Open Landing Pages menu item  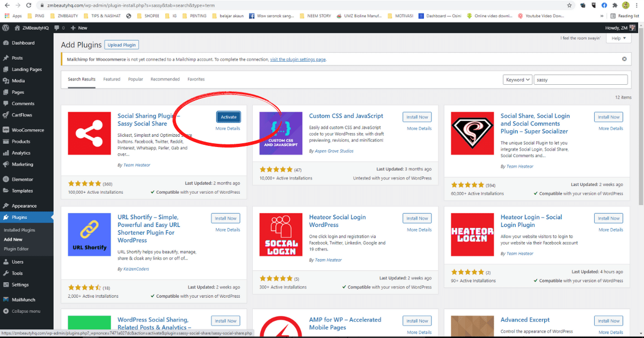[26, 69]
